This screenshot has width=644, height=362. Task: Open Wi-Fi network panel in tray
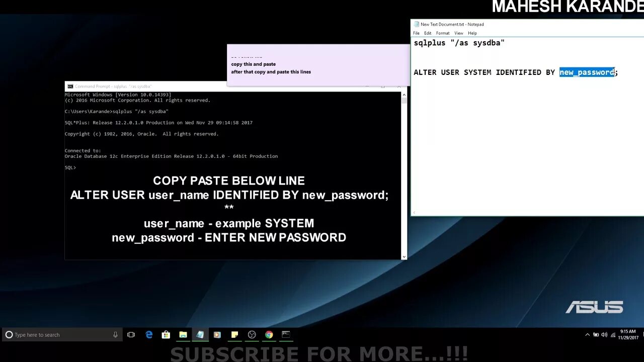[612, 335]
